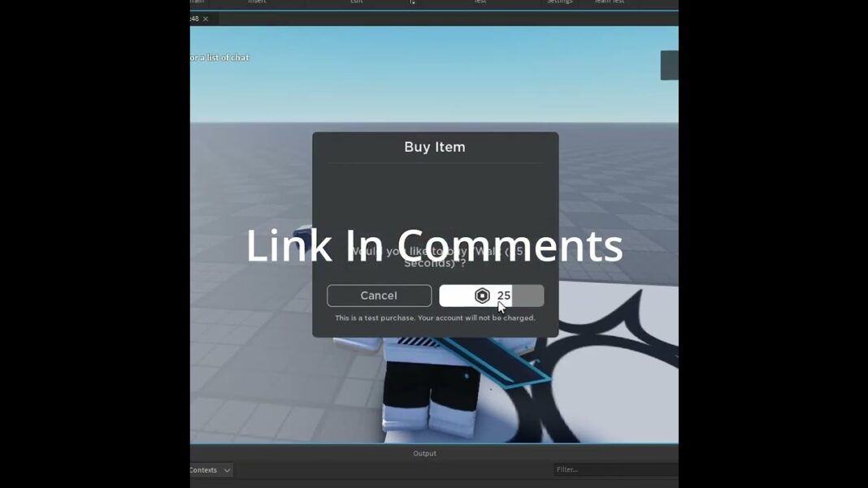
Task: Click the Robux hexagon icon beside 25
Action: (482, 296)
